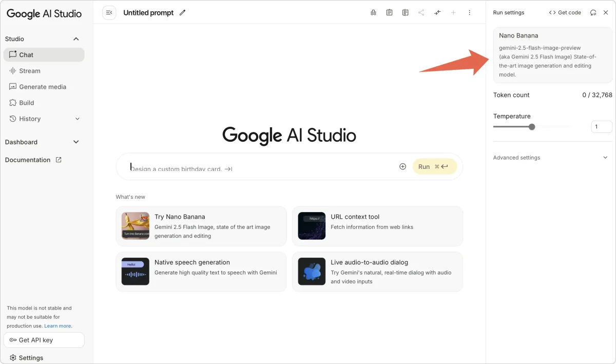Click the Get API key button
Viewport: 616px width, 364px height.
coord(44,340)
